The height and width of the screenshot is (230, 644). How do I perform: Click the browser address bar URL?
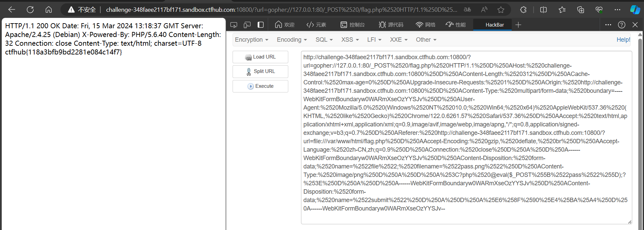click(282, 10)
